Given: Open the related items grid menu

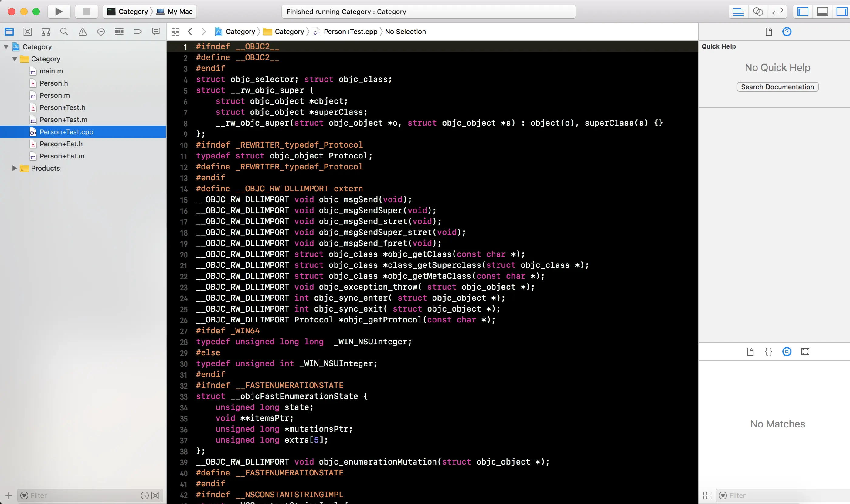Looking at the screenshot, I should pyautogui.click(x=175, y=32).
